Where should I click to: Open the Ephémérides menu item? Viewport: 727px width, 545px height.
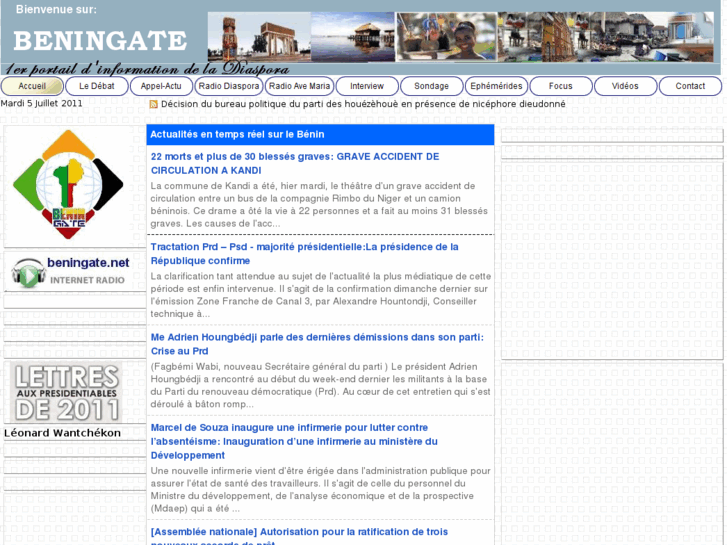tap(496, 86)
